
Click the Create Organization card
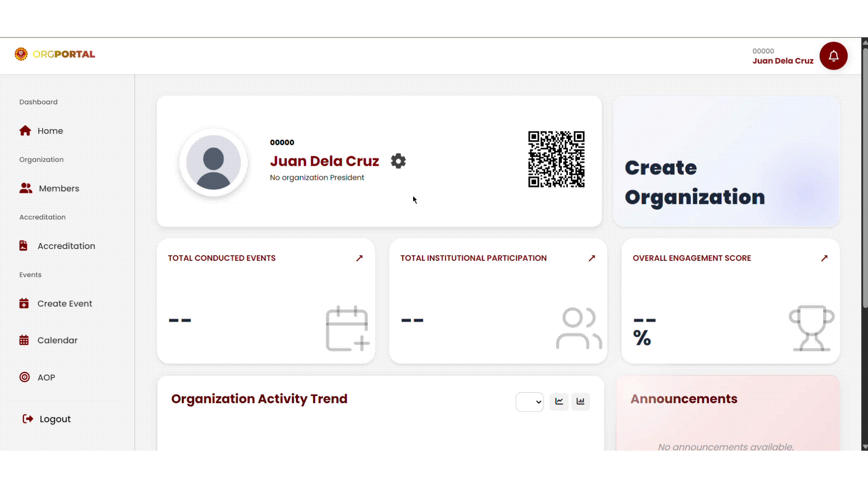tap(726, 161)
